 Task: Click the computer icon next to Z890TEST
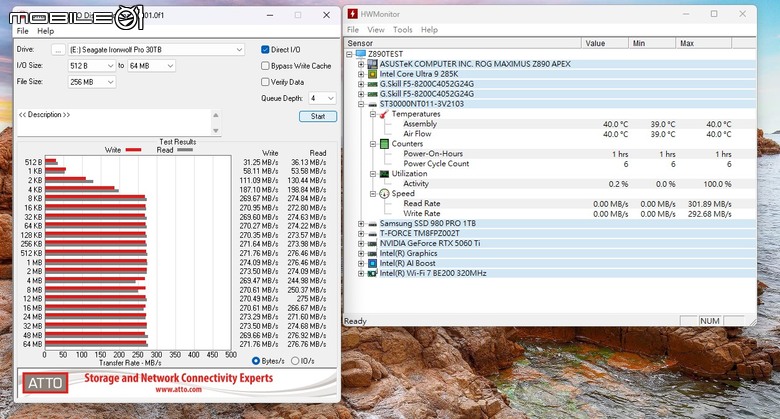(x=361, y=54)
